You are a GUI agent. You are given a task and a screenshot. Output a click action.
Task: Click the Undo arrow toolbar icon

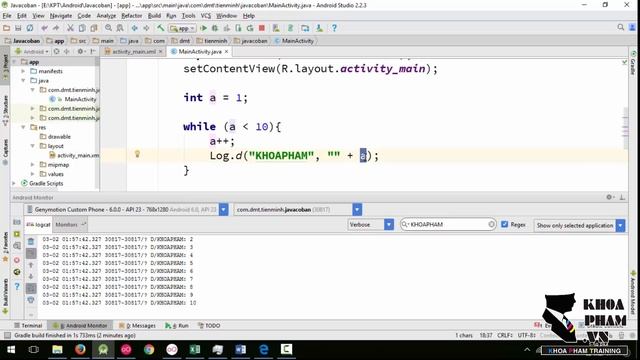[x=44, y=28]
